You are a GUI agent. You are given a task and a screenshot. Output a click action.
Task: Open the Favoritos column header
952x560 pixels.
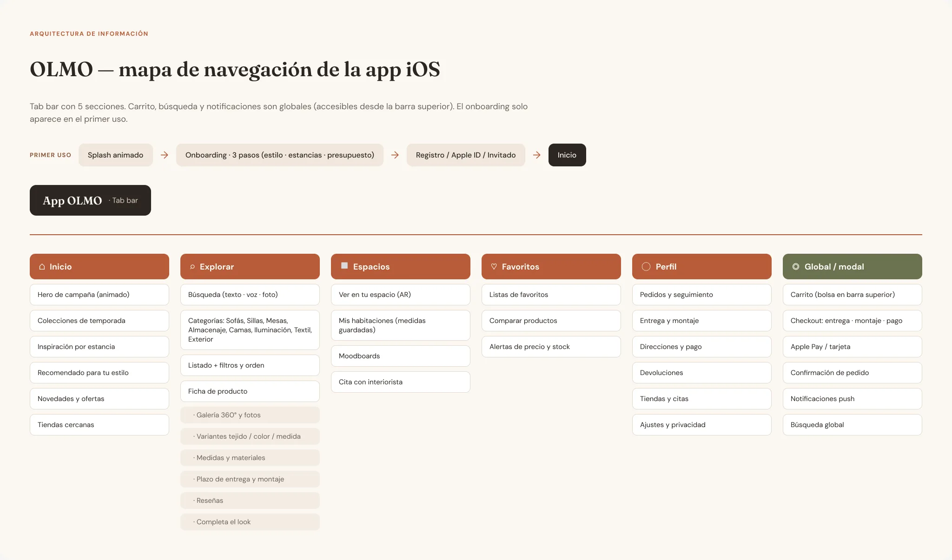(551, 267)
